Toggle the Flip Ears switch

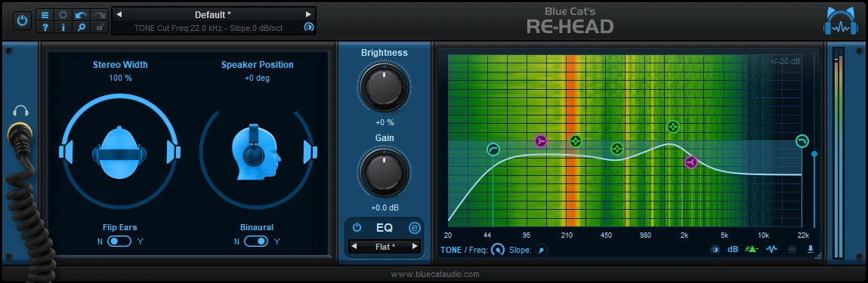pyautogui.click(x=119, y=241)
